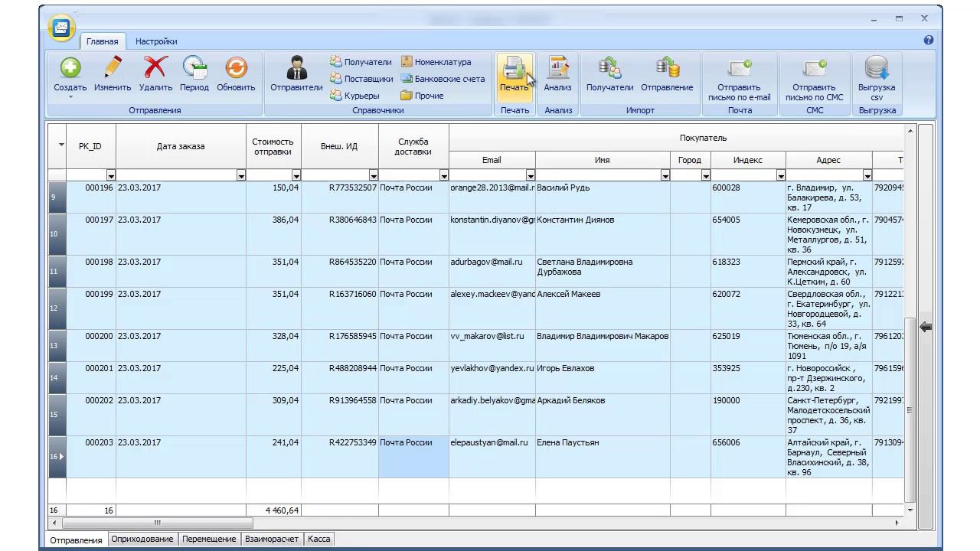Image resolution: width=980 pixels, height=551 pixels.
Task: Open Банковские счета directory
Action: 443,79
